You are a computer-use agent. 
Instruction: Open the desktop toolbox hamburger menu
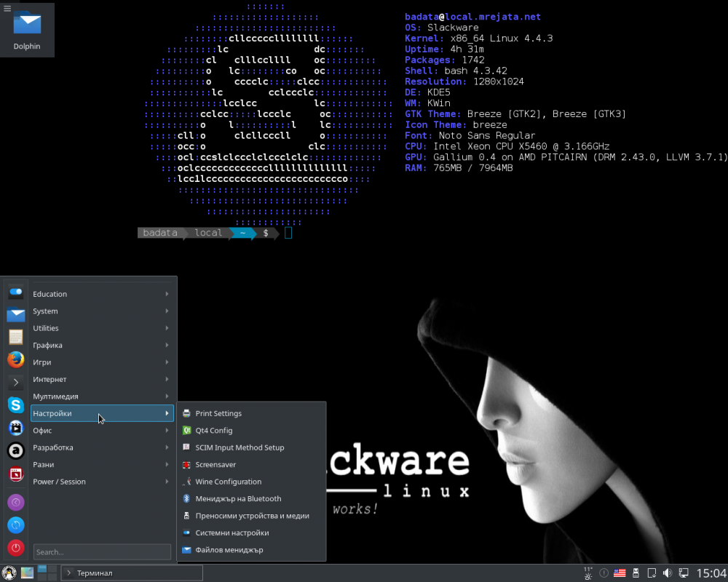(x=7, y=8)
